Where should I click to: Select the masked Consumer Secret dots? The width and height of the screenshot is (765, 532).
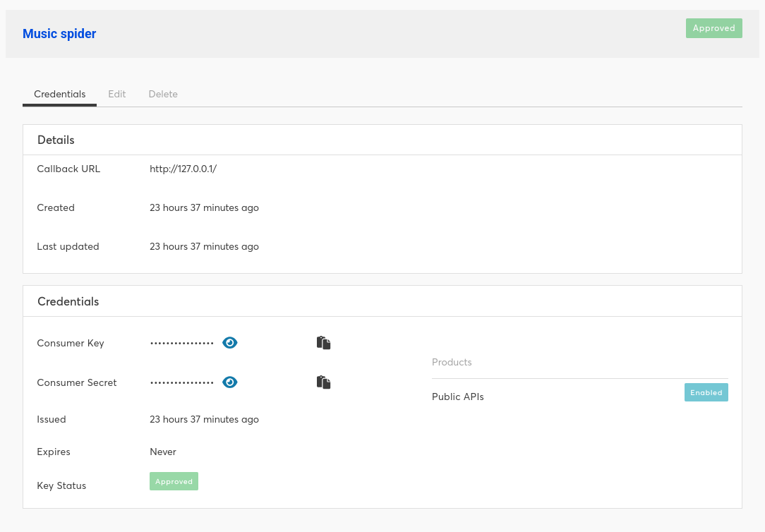(x=182, y=383)
